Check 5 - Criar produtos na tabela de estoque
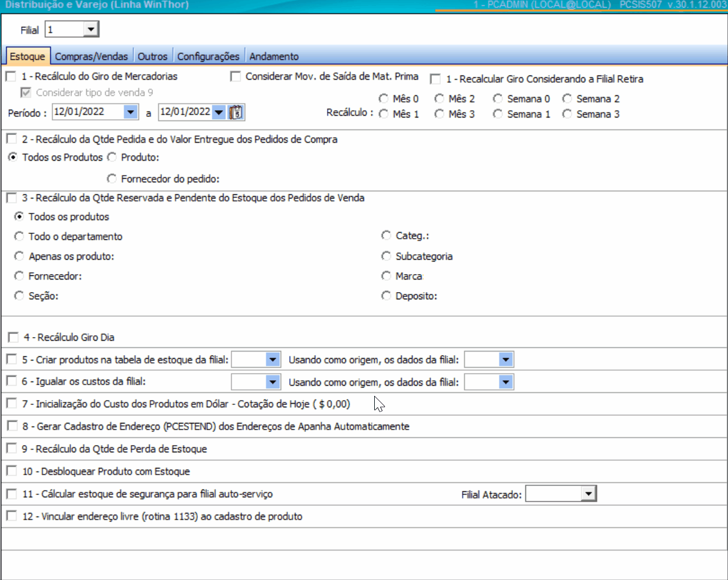Image resolution: width=728 pixels, height=580 pixels. click(x=11, y=360)
